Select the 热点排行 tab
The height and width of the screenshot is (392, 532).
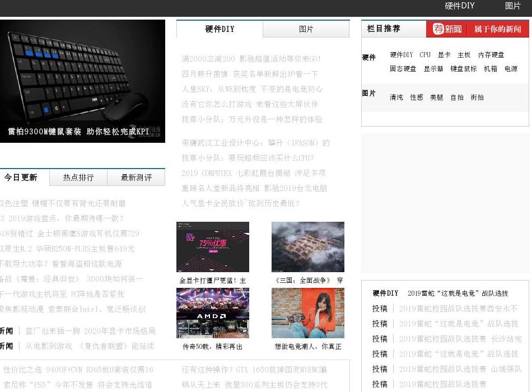pos(78,178)
